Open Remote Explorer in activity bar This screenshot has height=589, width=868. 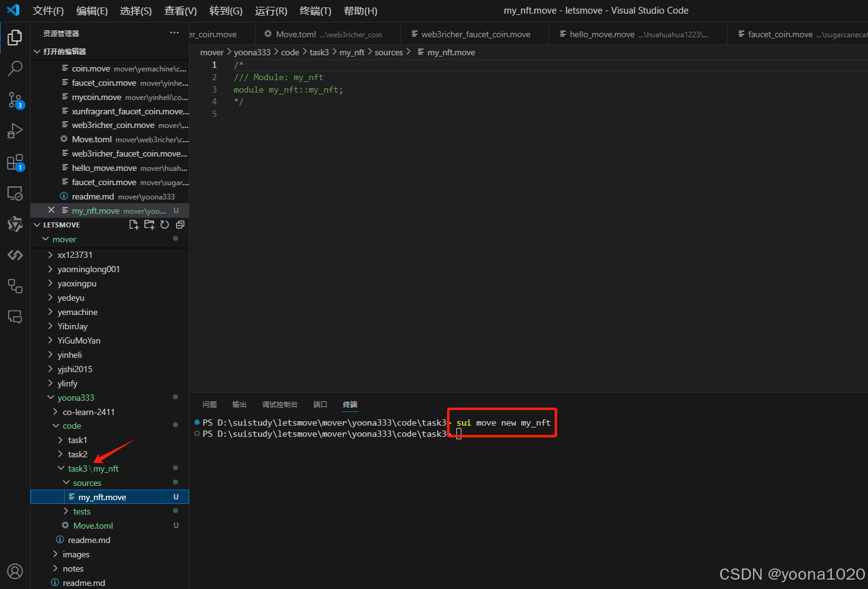click(x=15, y=193)
